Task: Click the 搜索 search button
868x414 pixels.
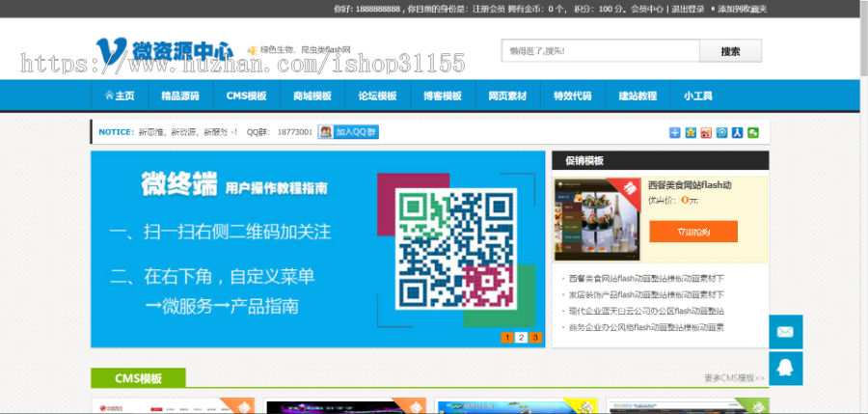Action: (x=730, y=51)
